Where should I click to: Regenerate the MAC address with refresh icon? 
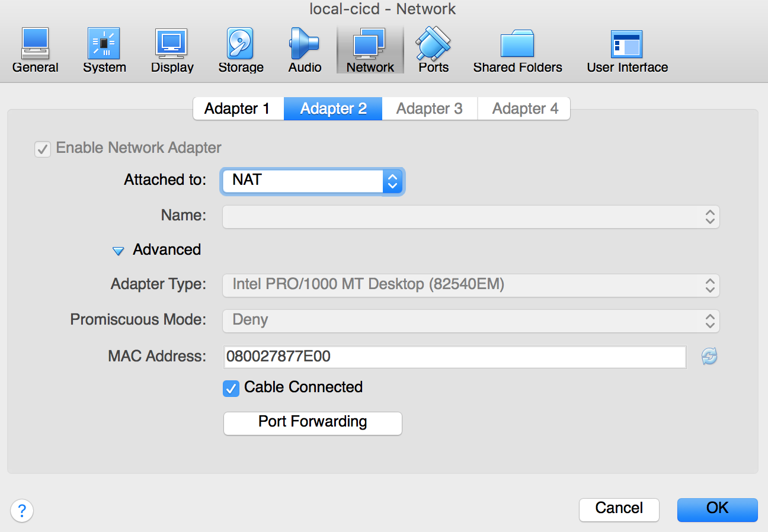coord(709,357)
